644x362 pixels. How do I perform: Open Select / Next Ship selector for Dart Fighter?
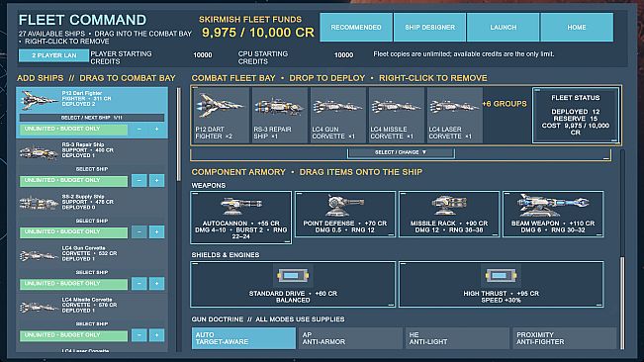pos(92,118)
